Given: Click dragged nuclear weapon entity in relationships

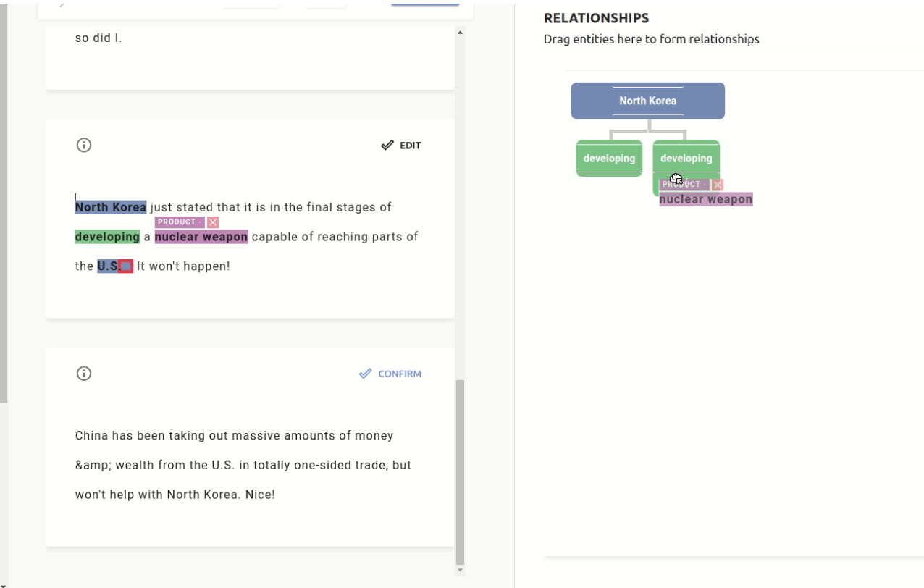Looking at the screenshot, I should [x=706, y=199].
